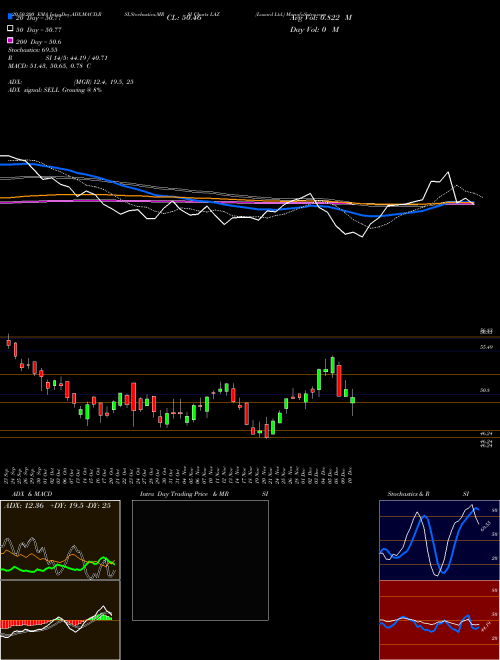The width and height of the screenshot is (500, 660).
Task: Click the (MGR) 12.4, 19.5, 25 values
Action: [104, 82]
